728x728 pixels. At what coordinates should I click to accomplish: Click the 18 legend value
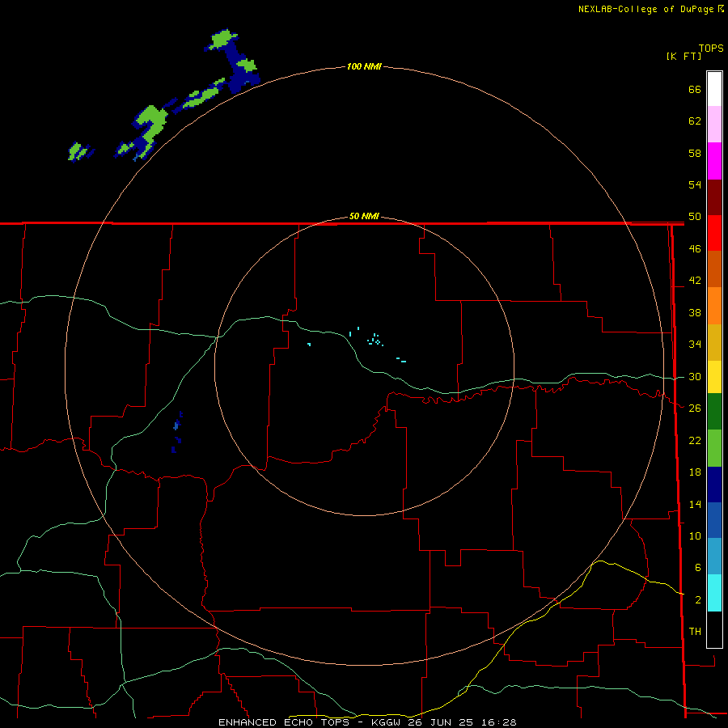click(x=695, y=472)
